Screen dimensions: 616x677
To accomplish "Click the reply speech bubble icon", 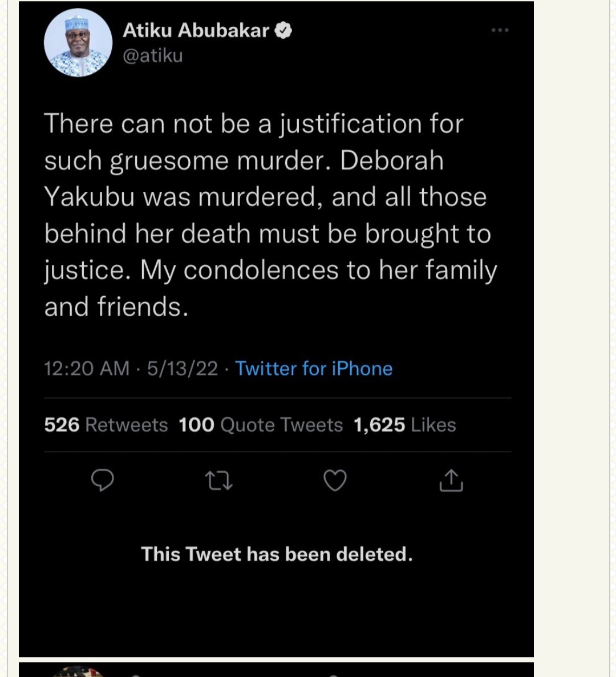I will pyautogui.click(x=103, y=481).
